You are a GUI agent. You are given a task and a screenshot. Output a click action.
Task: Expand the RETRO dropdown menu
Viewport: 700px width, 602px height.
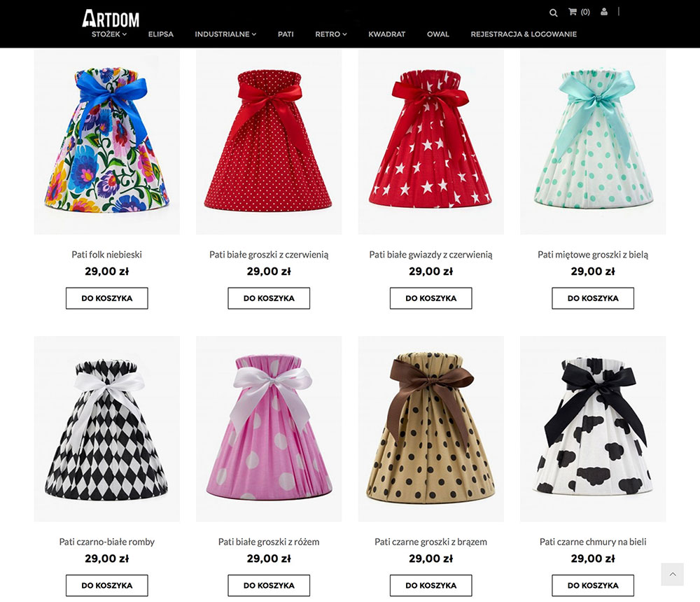tap(331, 34)
